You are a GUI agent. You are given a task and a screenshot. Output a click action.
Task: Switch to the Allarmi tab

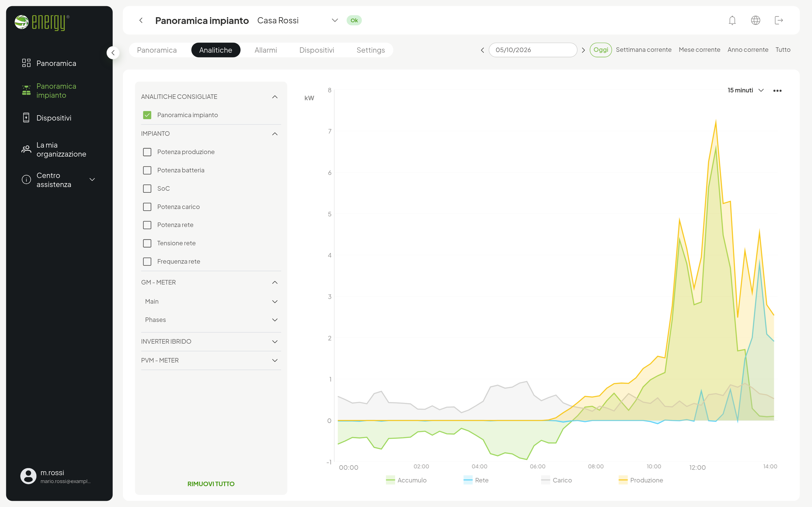266,50
